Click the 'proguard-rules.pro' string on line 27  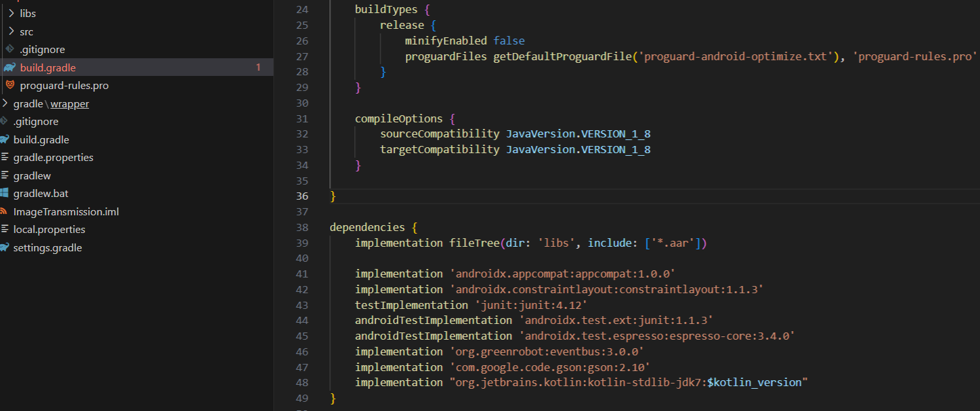click(x=915, y=56)
